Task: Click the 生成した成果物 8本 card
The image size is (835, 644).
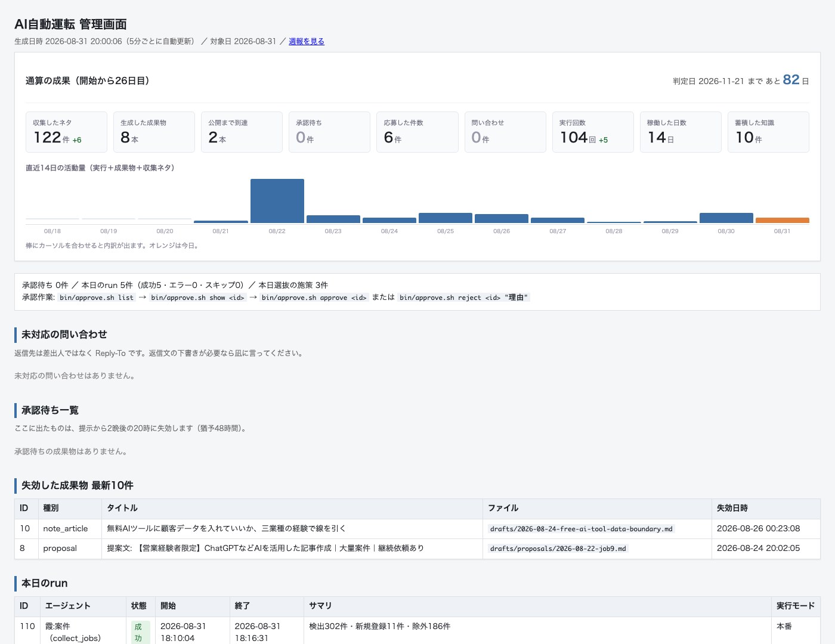Action: [154, 132]
